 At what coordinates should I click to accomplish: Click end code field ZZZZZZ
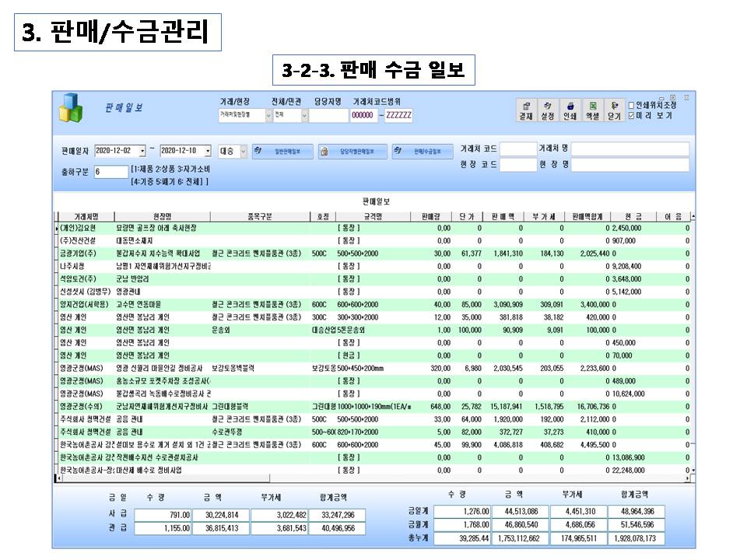[x=398, y=115]
